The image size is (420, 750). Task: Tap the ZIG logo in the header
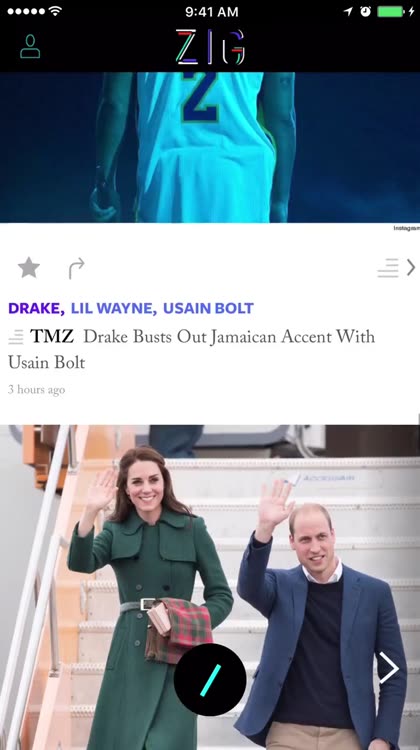(x=210, y=47)
